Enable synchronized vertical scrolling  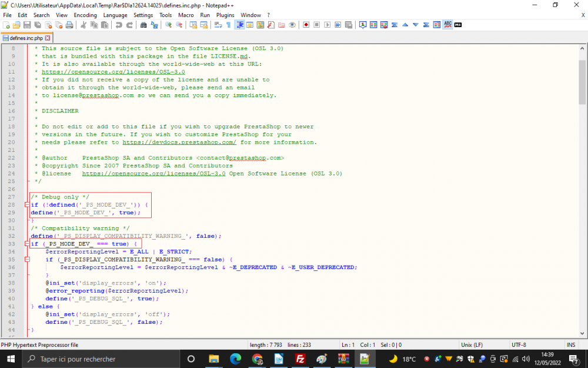tap(192, 26)
